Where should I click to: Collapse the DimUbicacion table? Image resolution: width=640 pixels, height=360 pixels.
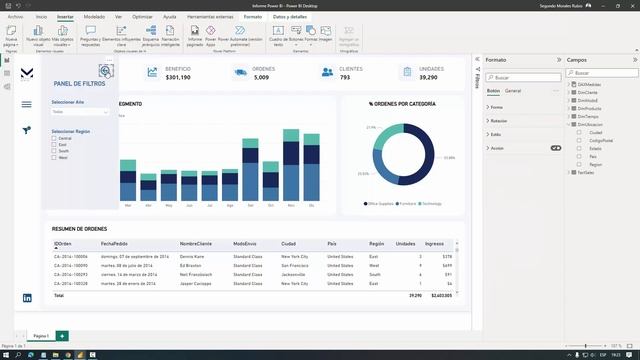click(569, 124)
